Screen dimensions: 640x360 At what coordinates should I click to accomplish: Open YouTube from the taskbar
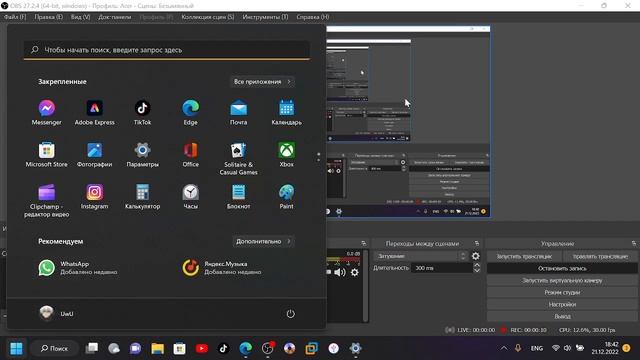[202, 348]
